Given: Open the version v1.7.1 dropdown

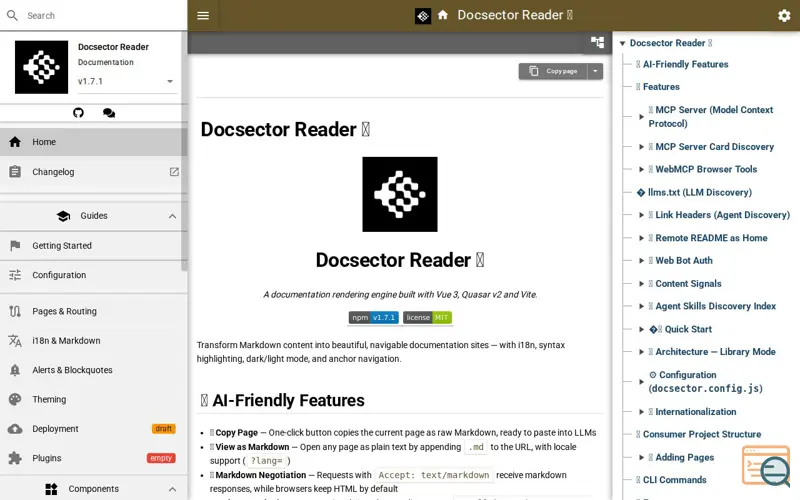Looking at the screenshot, I should [126, 81].
